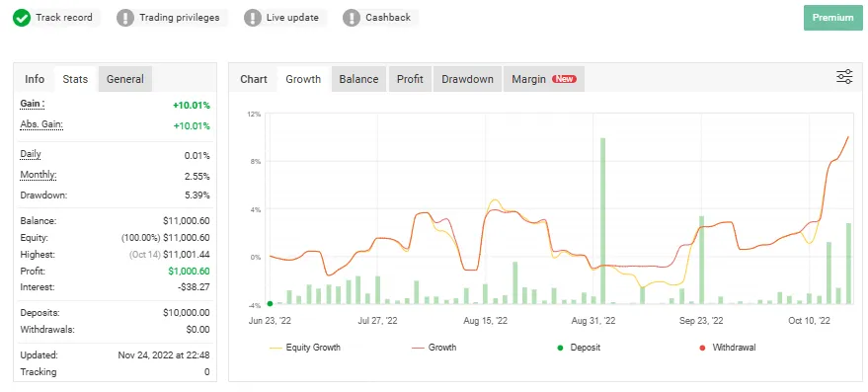Click the Premium button
The image size is (868, 392).
[833, 18]
